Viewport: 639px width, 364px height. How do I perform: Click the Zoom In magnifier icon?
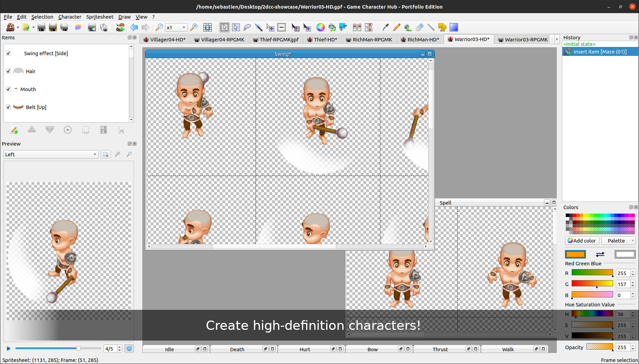pyautogui.click(x=194, y=27)
